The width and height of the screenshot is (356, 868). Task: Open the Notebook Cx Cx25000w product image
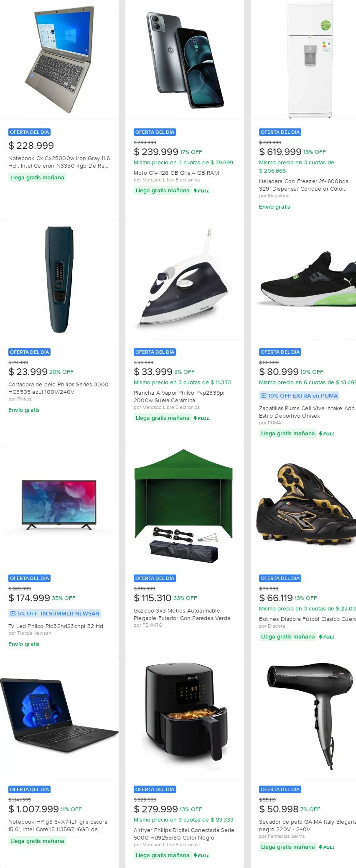59,60
